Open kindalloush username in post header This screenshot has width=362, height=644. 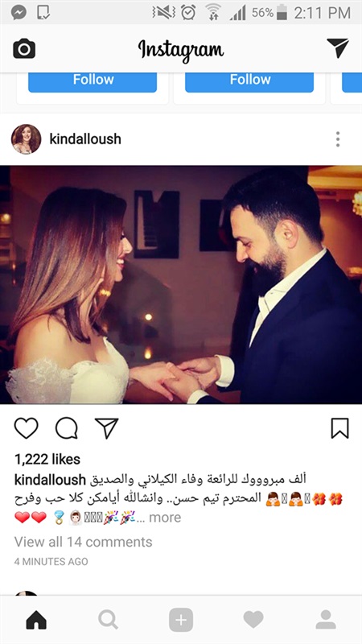point(85,138)
